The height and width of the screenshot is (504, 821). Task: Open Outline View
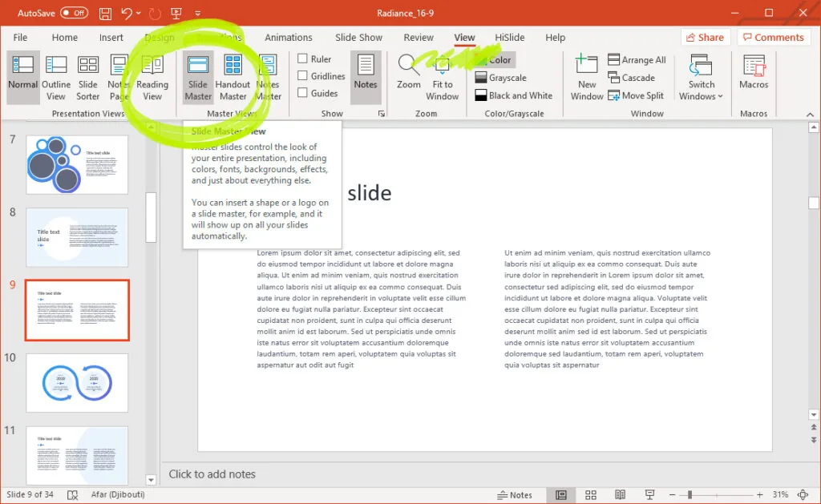tap(56, 77)
